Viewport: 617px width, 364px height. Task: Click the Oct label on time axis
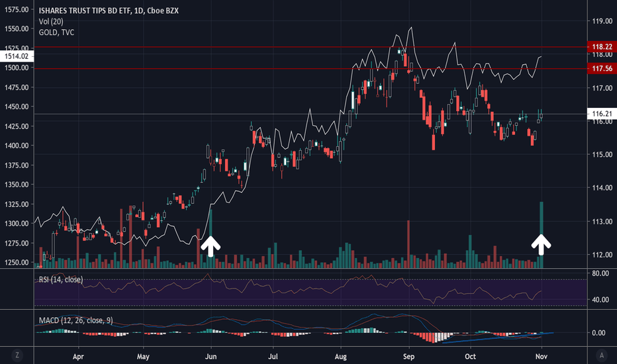[470, 357]
